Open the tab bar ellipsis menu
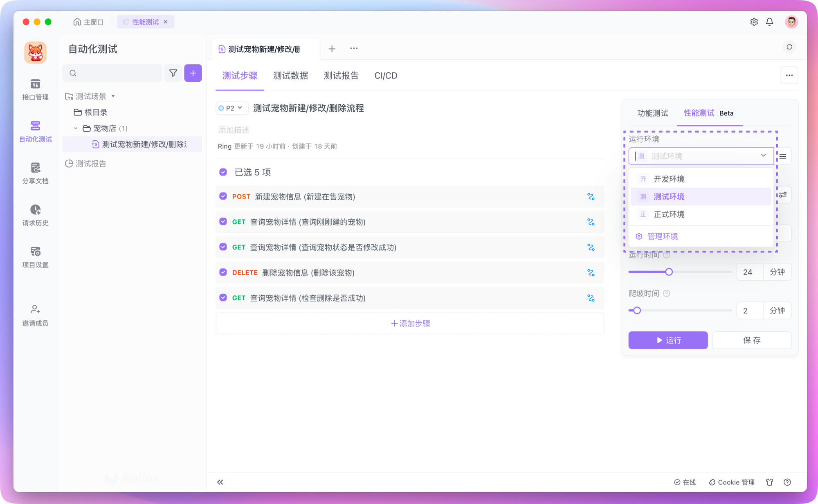Image resolution: width=818 pixels, height=504 pixels. pyautogui.click(x=354, y=49)
